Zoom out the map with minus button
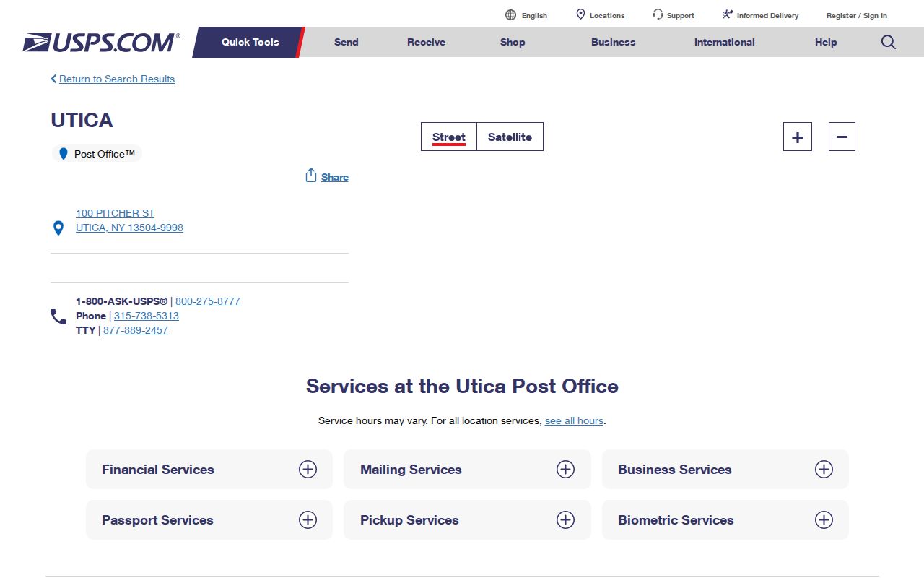 [x=842, y=137]
